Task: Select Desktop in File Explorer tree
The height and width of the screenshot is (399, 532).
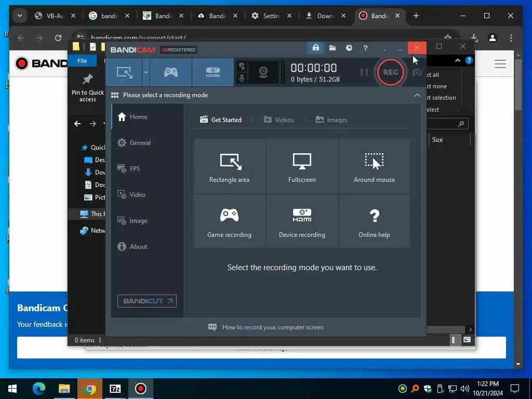Action: point(95,160)
